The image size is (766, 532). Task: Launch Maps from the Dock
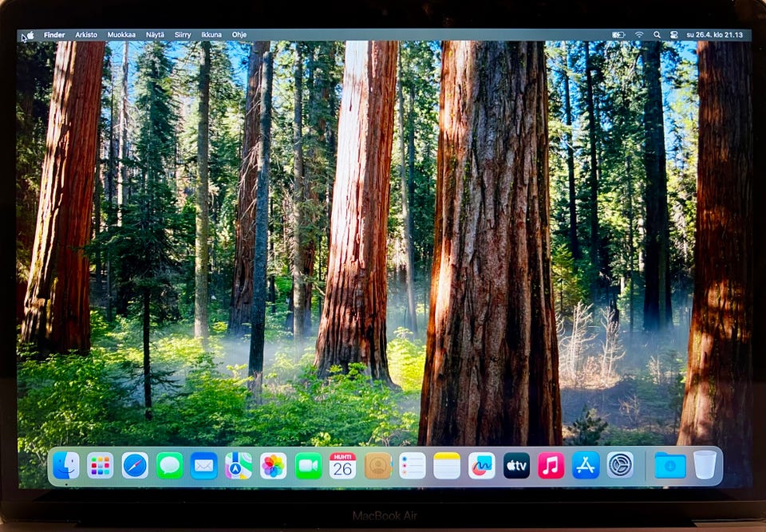coord(239,466)
